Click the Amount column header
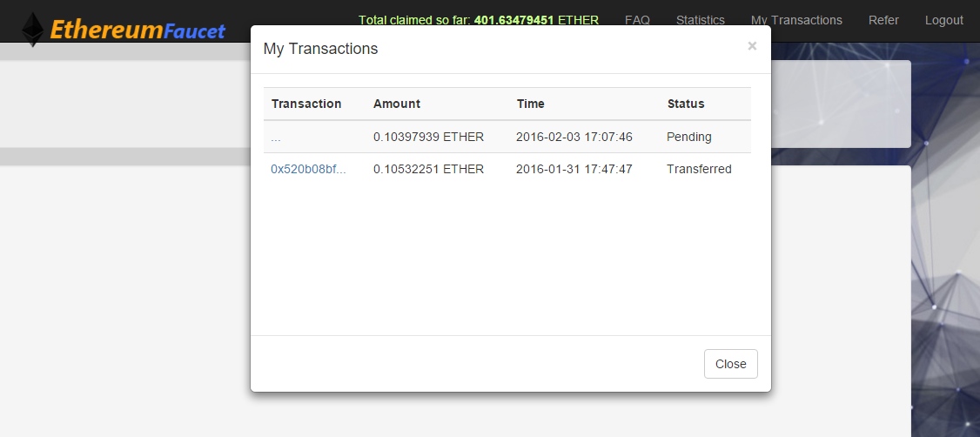The height and width of the screenshot is (437, 980). (x=397, y=104)
